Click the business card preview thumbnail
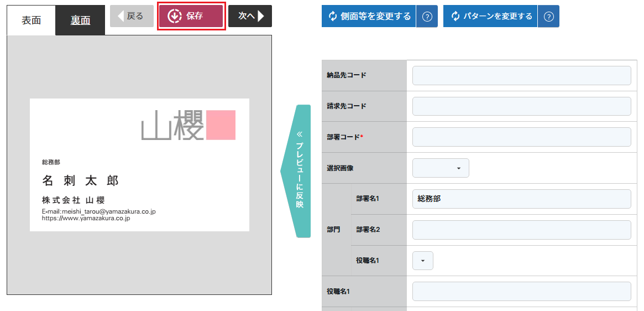 (139, 165)
